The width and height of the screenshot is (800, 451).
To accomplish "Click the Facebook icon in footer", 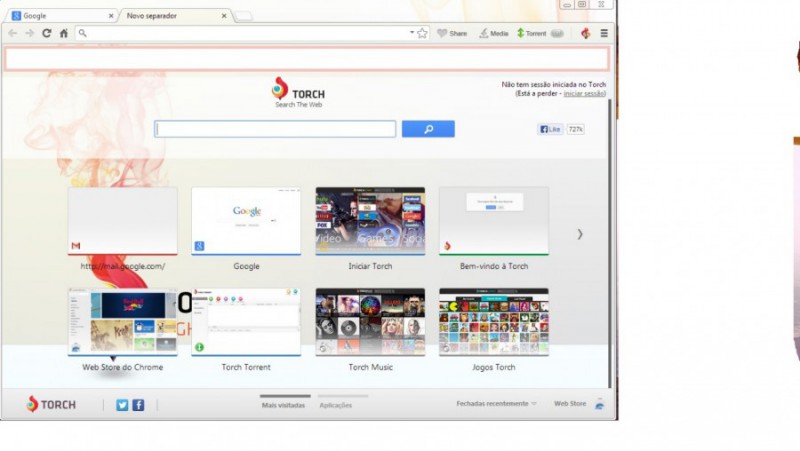I will [138, 405].
